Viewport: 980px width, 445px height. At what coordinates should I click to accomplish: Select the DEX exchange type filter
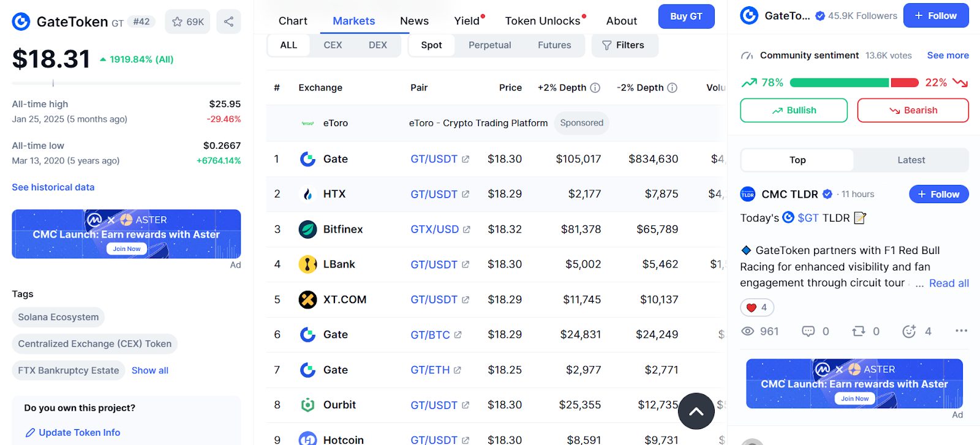[x=378, y=45]
